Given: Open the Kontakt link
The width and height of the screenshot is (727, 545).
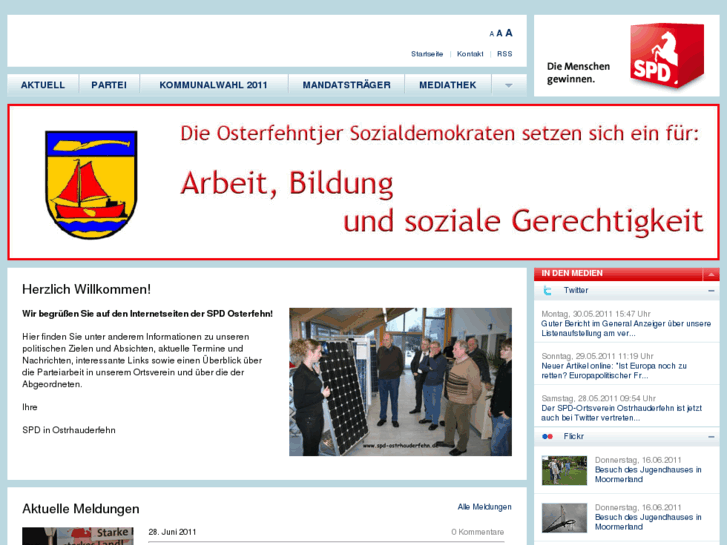Looking at the screenshot, I should [470, 54].
